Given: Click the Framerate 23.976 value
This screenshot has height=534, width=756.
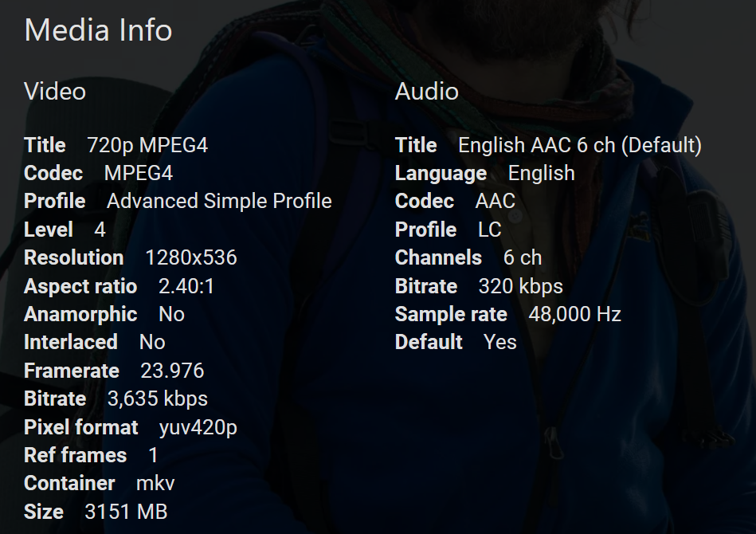Looking at the screenshot, I should coord(172,371).
